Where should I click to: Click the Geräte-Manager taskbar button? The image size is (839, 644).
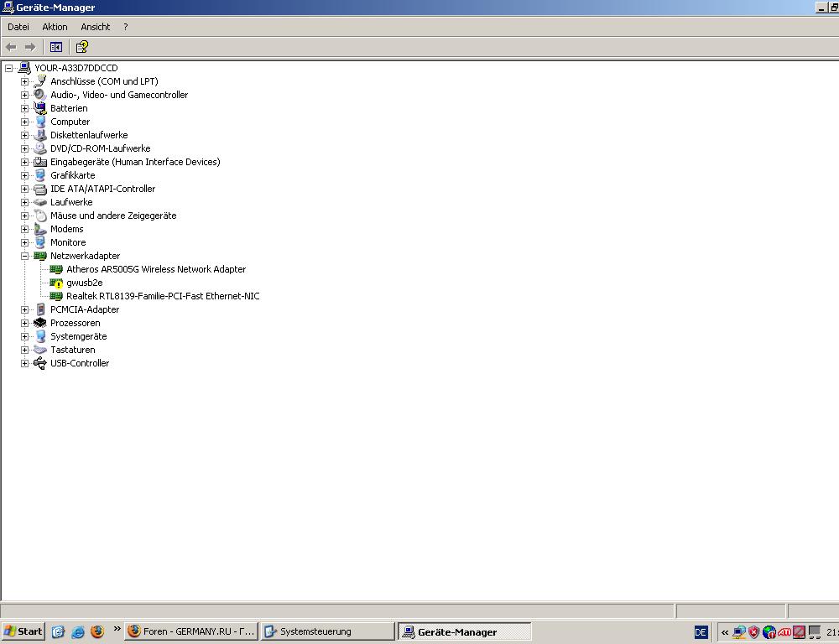pyautogui.click(x=465, y=631)
